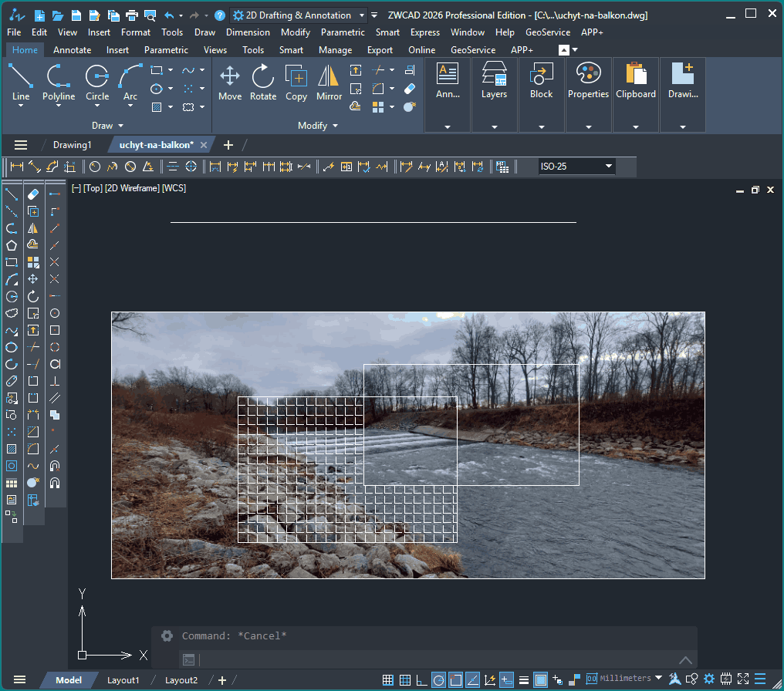Click the Hatch tool in Draw panel

point(157,107)
